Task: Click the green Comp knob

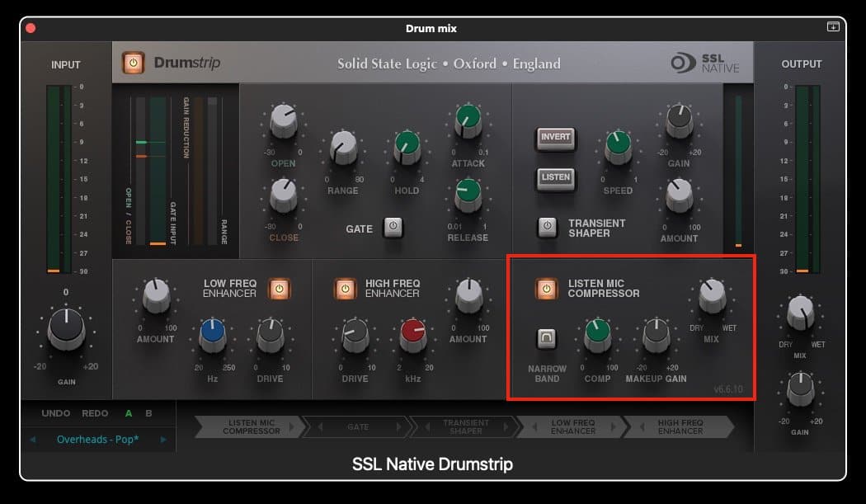Action: coord(598,336)
